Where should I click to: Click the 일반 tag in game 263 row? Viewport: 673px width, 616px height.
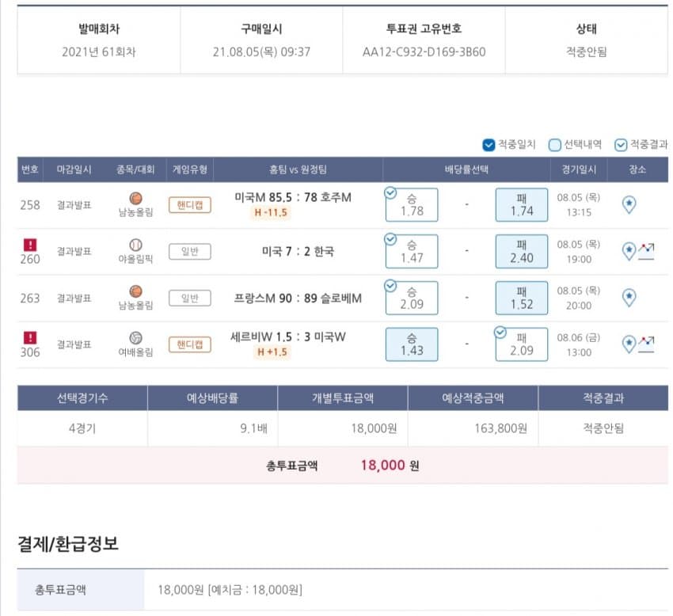point(189,298)
